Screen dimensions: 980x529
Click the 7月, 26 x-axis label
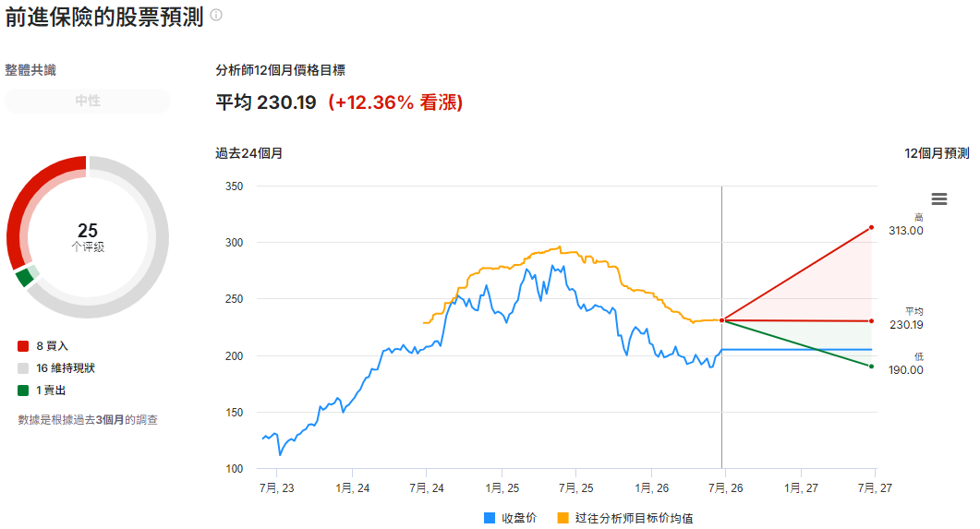(x=726, y=487)
